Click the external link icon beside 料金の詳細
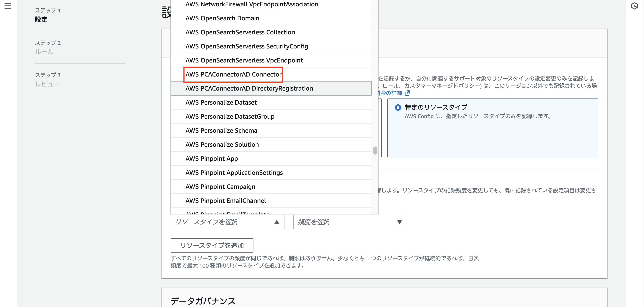Image resolution: width=644 pixels, height=307 pixels. pos(408,93)
